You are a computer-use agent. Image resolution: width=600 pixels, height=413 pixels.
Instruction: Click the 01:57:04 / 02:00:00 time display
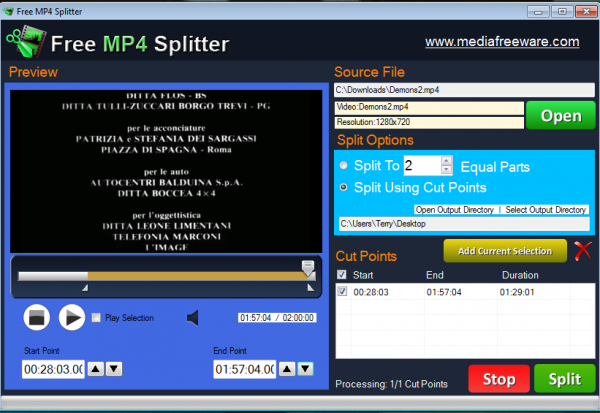click(x=277, y=318)
